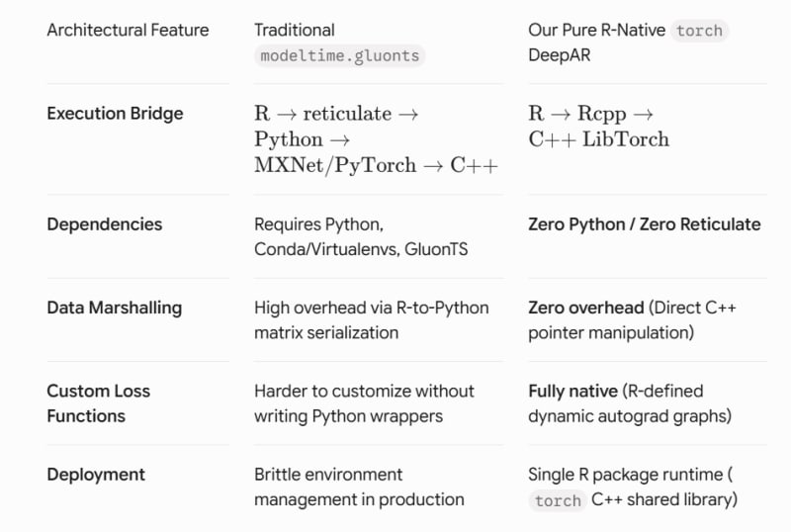Click the 'Execution Bridge' row label
This screenshot has height=532, width=791.
point(115,114)
